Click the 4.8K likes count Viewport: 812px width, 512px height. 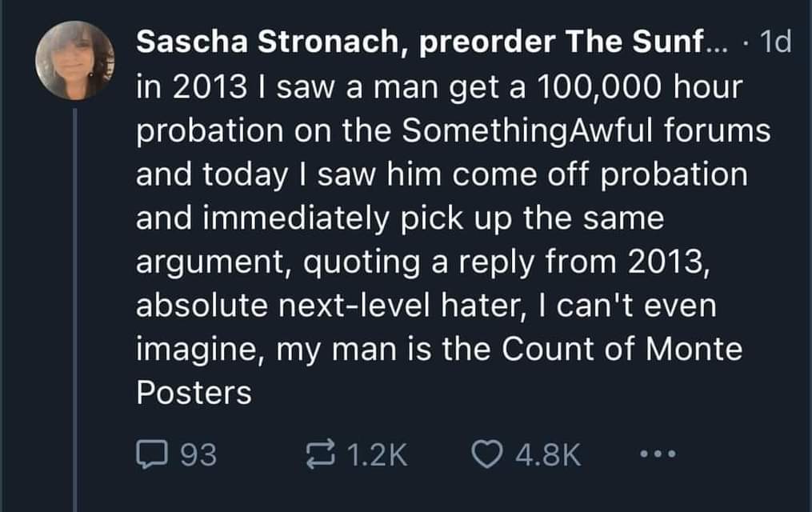pos(547,455)
